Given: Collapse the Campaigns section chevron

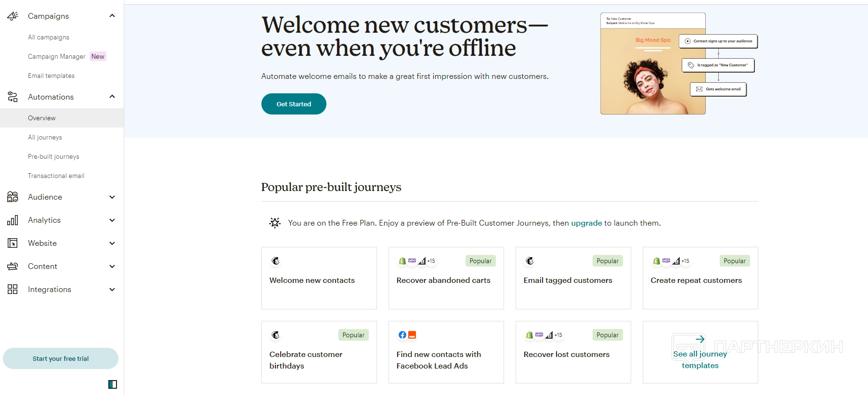Looking at the screenshot, I should 112,16.
